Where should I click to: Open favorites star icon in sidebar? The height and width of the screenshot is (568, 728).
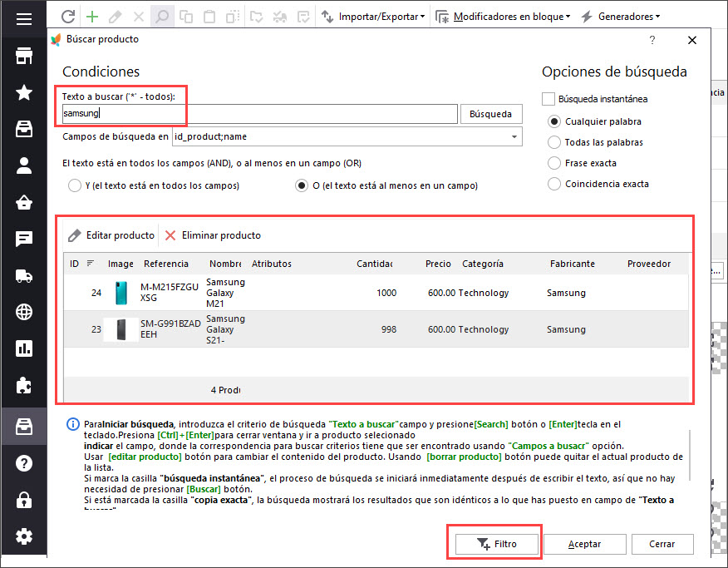23,92
